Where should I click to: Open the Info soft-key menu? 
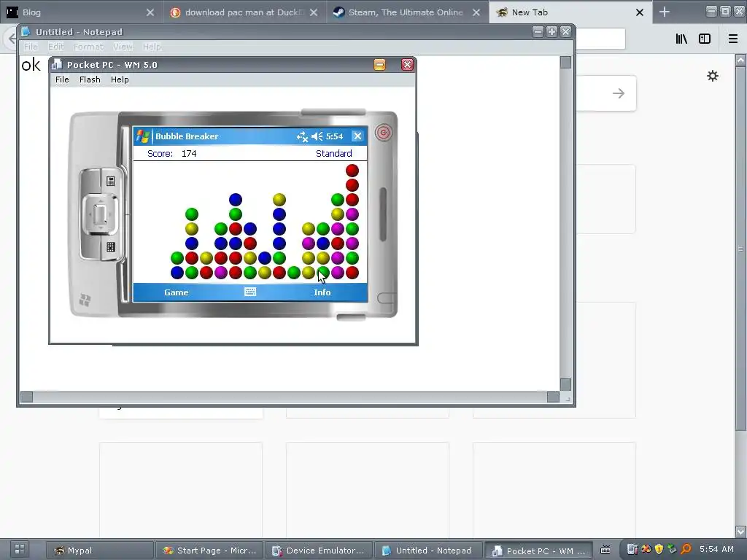pos(322,292)
